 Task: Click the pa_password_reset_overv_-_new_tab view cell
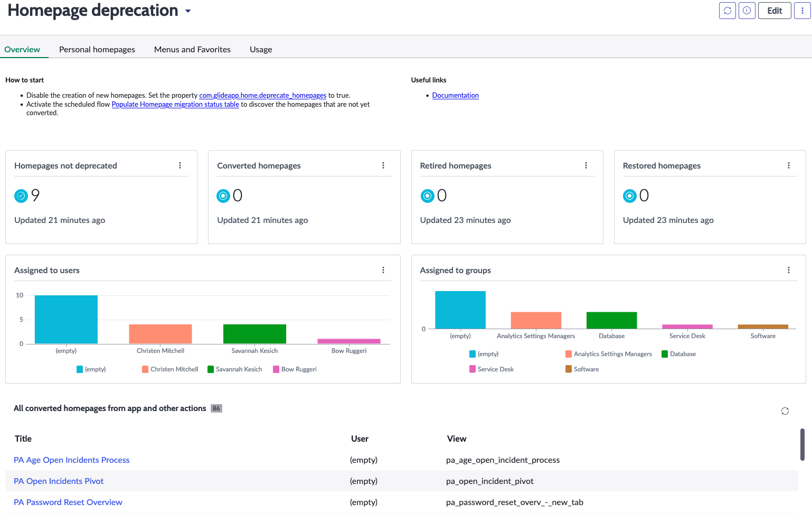coord(515,502)
